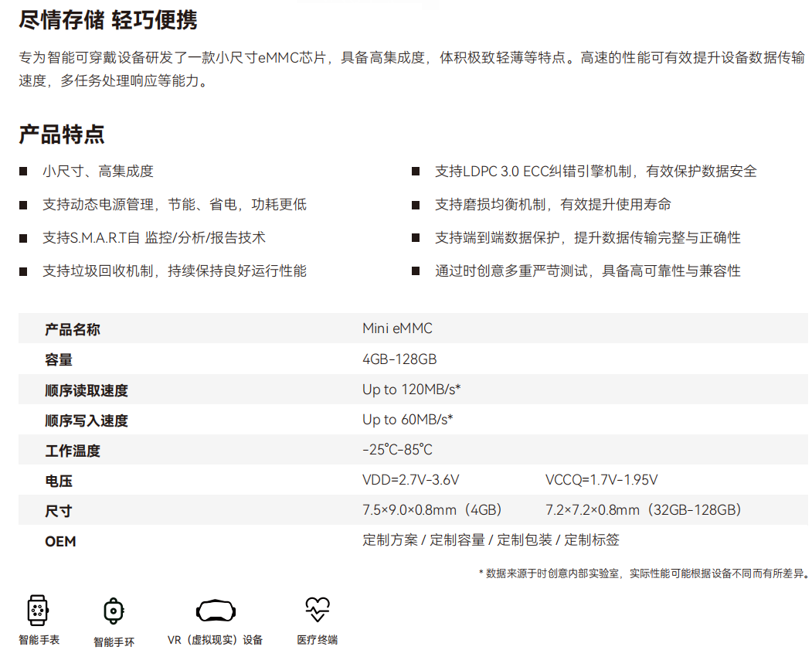Click the VR（虚拟现实）设备 label
Viewport: 812px width, 650px height.
216,640
